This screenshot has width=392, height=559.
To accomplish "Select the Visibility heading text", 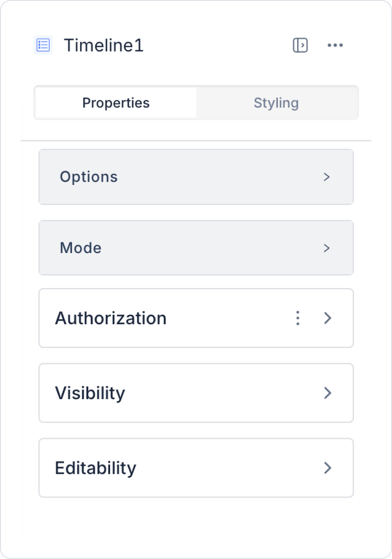I will coord(90,393).
